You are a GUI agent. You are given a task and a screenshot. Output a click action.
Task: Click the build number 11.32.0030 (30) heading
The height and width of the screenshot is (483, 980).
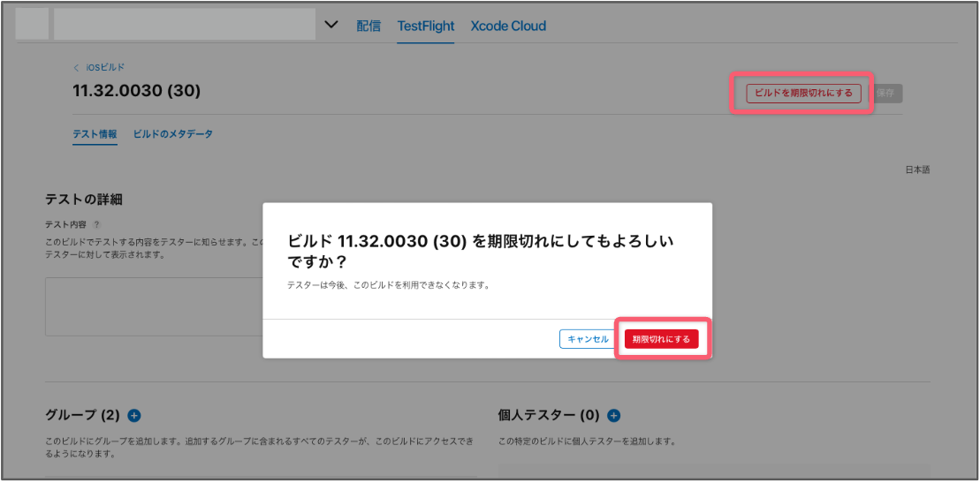coord(136,91)
